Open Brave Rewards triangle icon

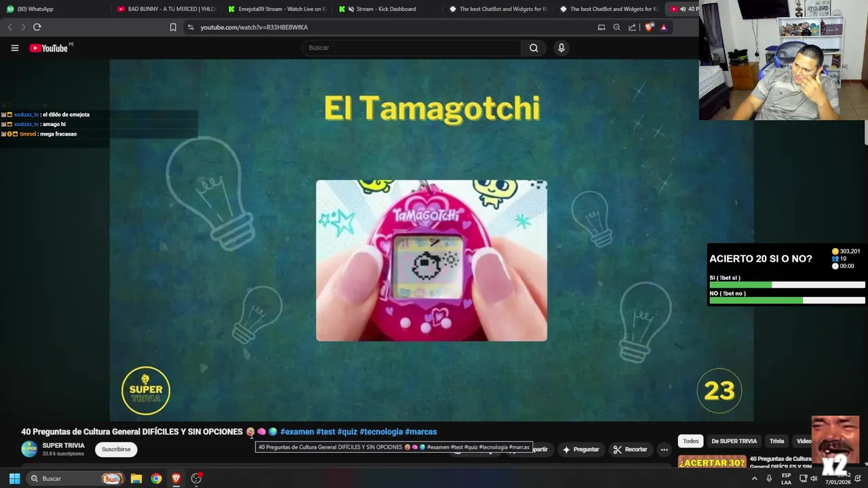coord(664,27)
